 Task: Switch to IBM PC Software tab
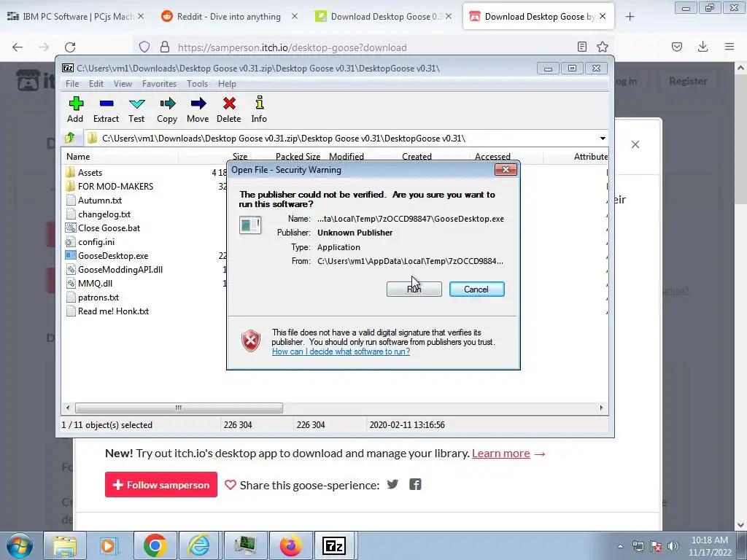coord(76,17)
